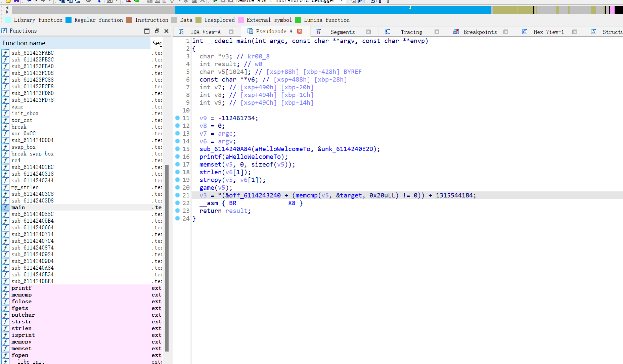Toggle breakpoint dot on line 21
This screenshot has height=364, width=623.
tap(177, 195)
